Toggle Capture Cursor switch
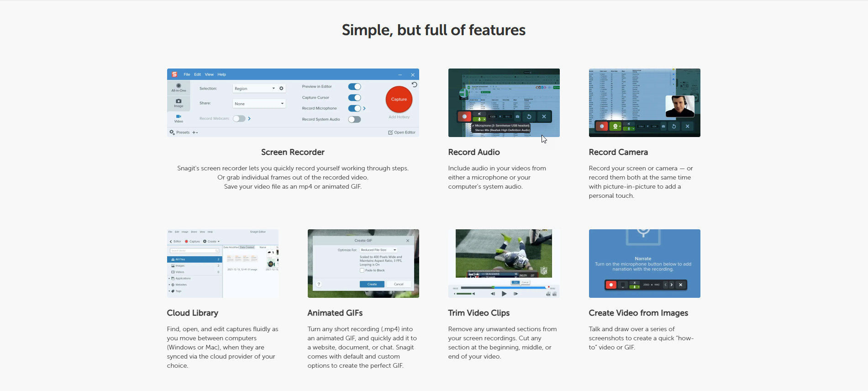The image size is (868, 391). tap(354, 98)
